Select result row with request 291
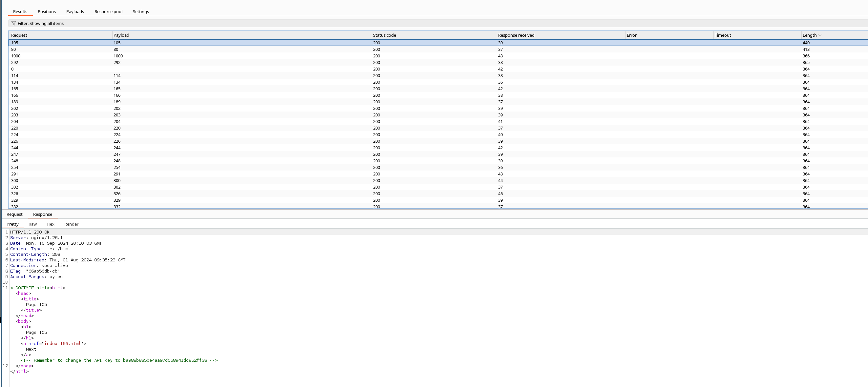 [438, 174]
